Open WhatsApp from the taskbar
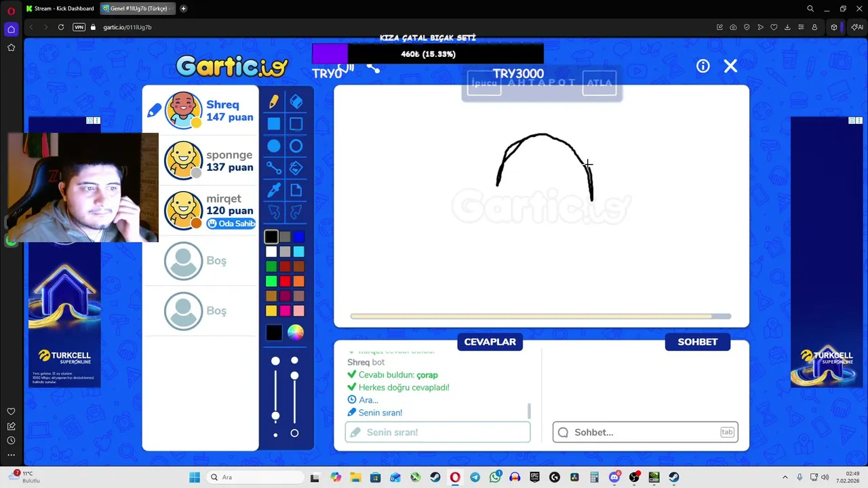 tap(495, 477)
